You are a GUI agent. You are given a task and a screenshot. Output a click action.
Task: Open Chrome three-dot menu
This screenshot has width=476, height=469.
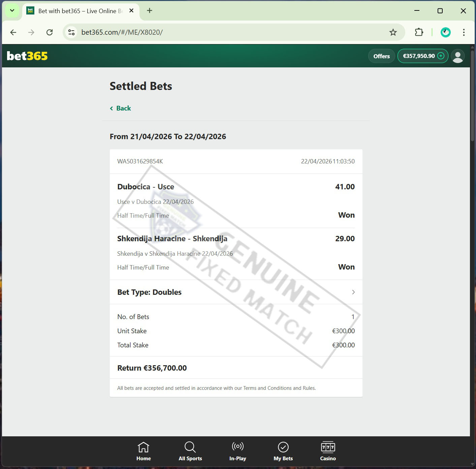click(x=464, y=32)
